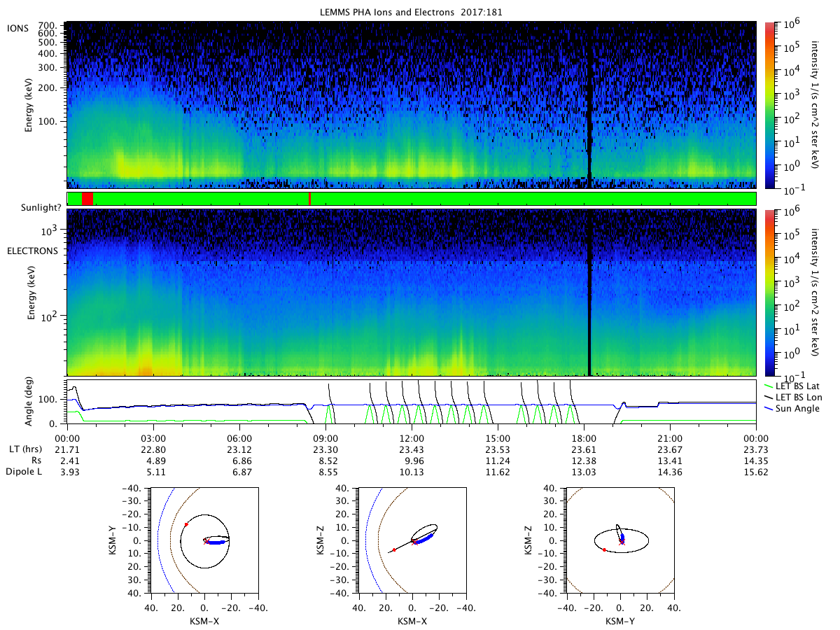Click the KSM-Y vs KSM-Z orbit plot

(620, 540)
